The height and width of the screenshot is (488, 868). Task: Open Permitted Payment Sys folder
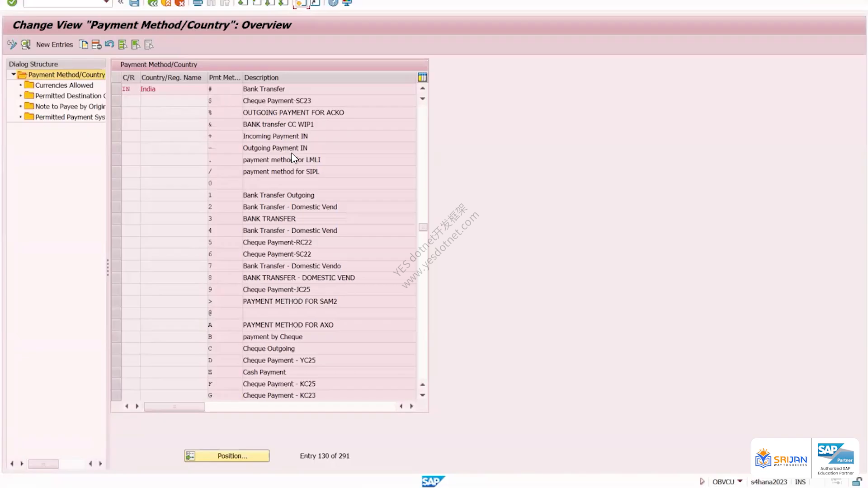point(65,117)
